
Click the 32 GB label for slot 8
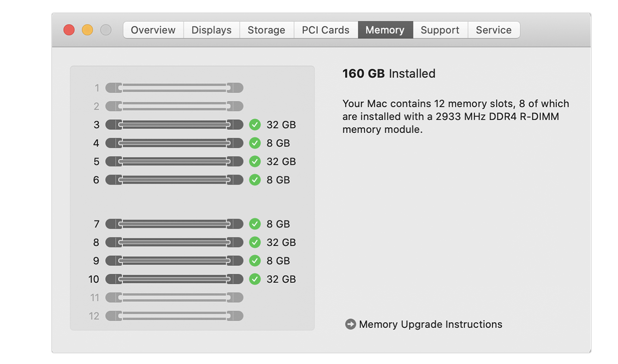point(281,242)
